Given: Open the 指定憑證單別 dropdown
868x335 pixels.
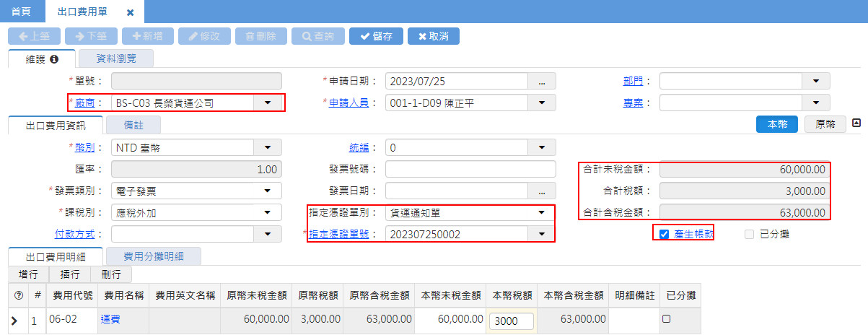Looking at the screenshot, I should [x=541, y=212].
